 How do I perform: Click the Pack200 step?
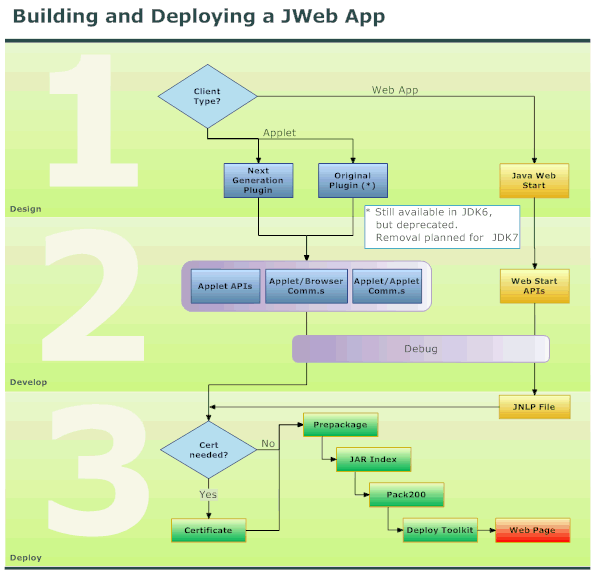(406, 495)
